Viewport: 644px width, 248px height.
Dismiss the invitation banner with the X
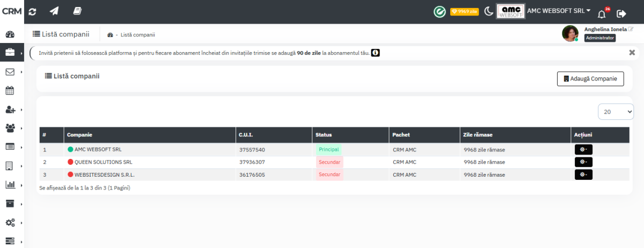[x=632, y=53]
